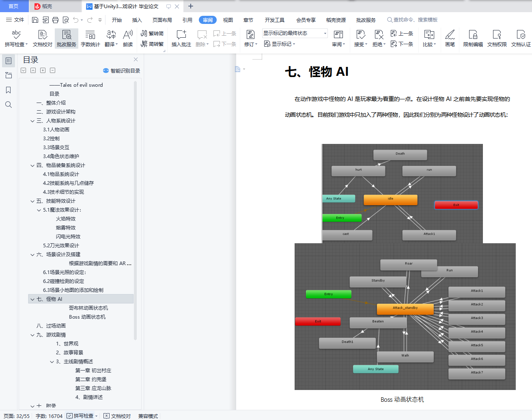Click 插入批注 to add a comment
532x420 pixels.
click(x=181, y=39)
